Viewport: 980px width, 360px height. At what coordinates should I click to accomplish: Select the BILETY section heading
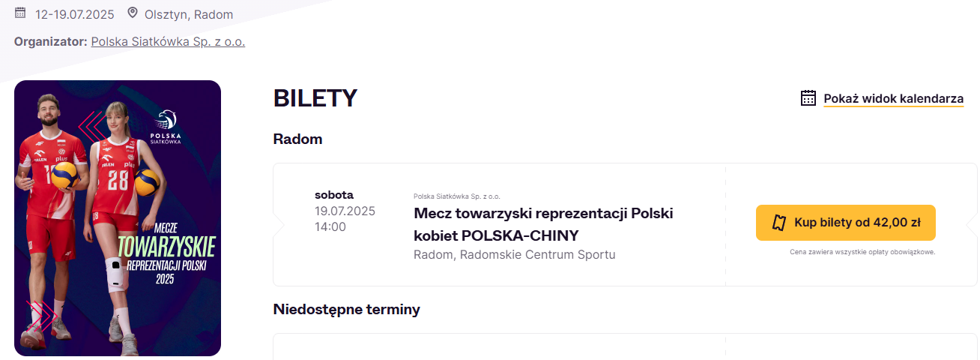click(x=315, y=97)
